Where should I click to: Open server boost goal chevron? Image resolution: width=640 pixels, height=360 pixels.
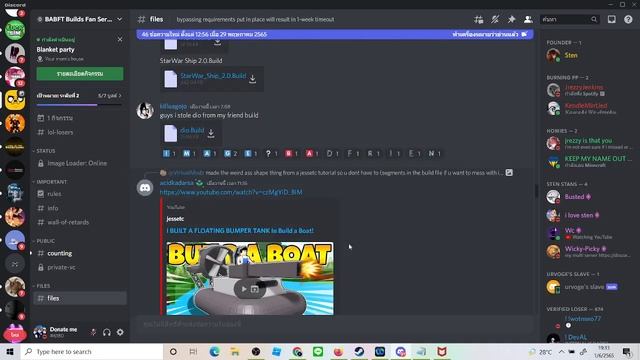pyautogui.click(x=120, y=96)
